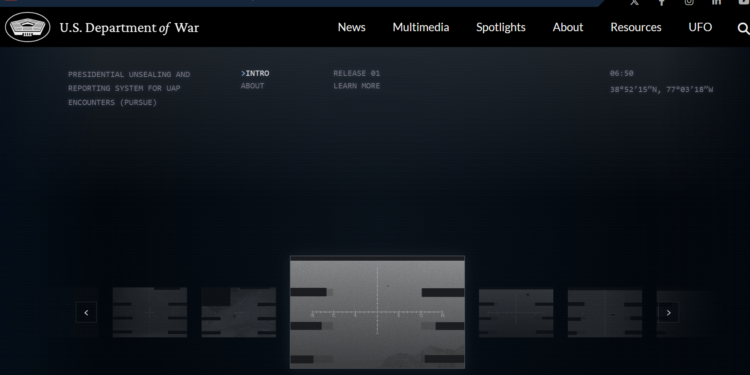Click the Pentagon seal logo
Screen dimensions: 750x375
[x=27, y=27]
